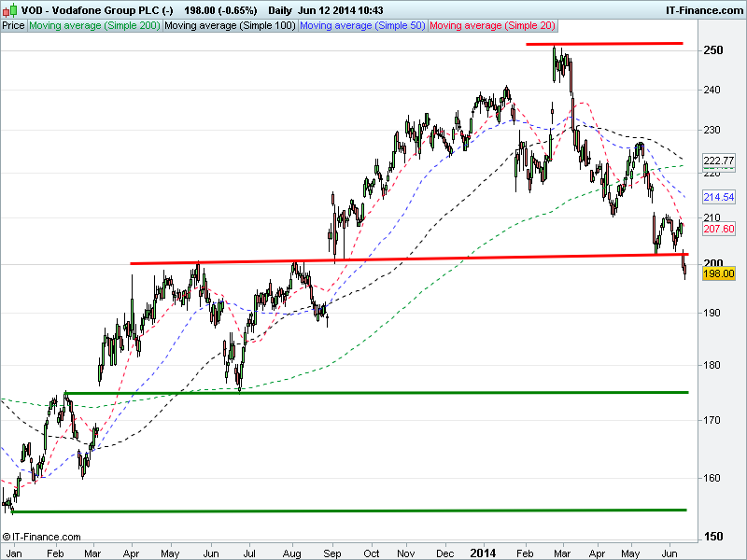Viewport: 747px width, 560px height.
Task: Click the short red resistance line near 250
Action: pos(604,43)
